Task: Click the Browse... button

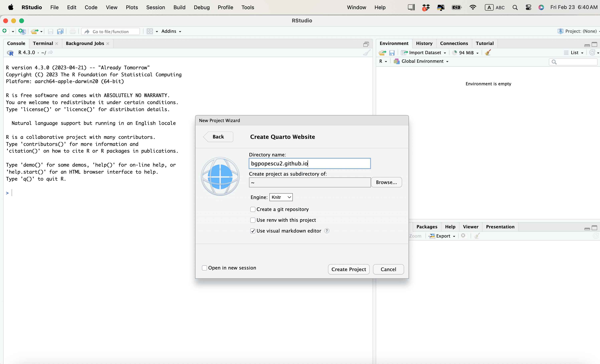Action: [x=386, y=182]
